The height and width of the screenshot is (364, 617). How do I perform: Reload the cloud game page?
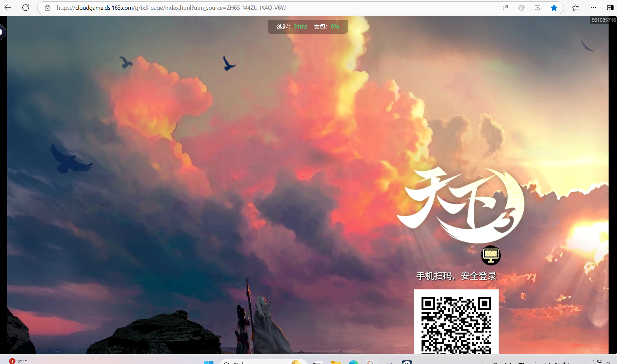point(26,8)
